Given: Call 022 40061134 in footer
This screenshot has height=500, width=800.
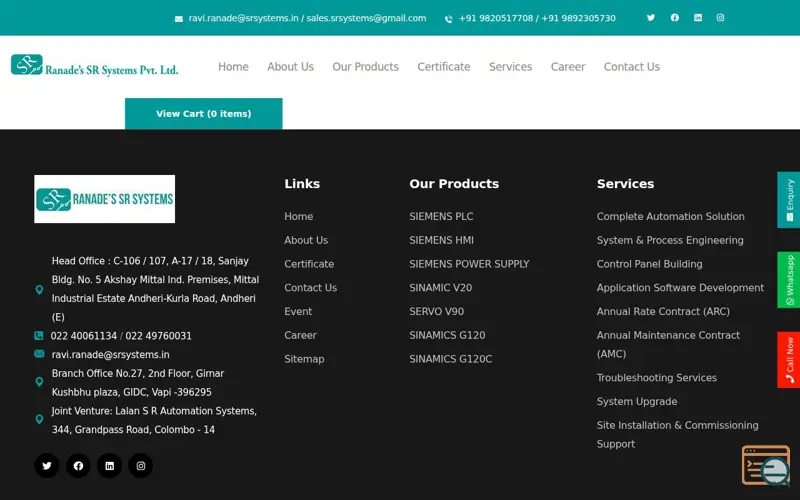Looking at the screenshot, I should [84, 336].
